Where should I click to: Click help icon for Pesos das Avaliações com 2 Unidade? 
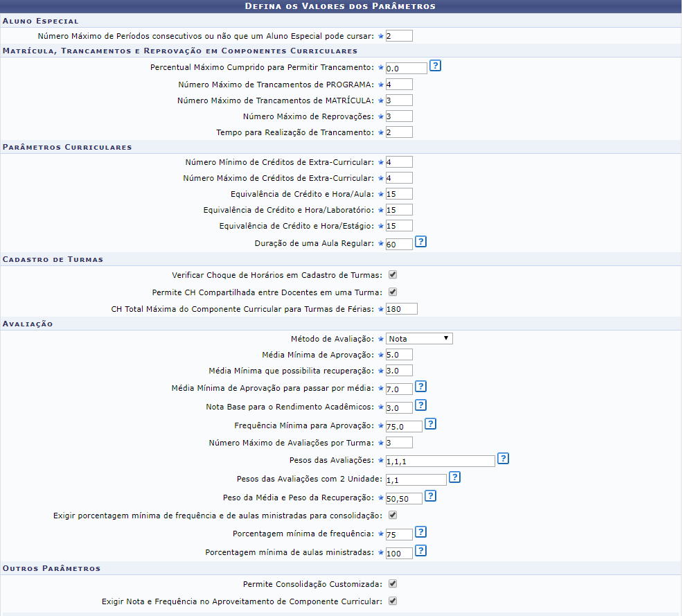tap(454, 477)
